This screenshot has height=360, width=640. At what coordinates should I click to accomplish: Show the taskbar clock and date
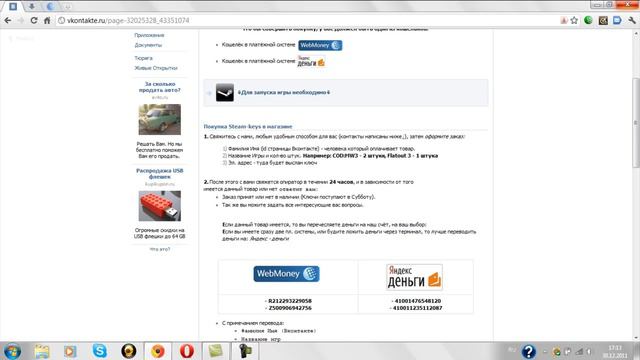[x=615, y=351]
